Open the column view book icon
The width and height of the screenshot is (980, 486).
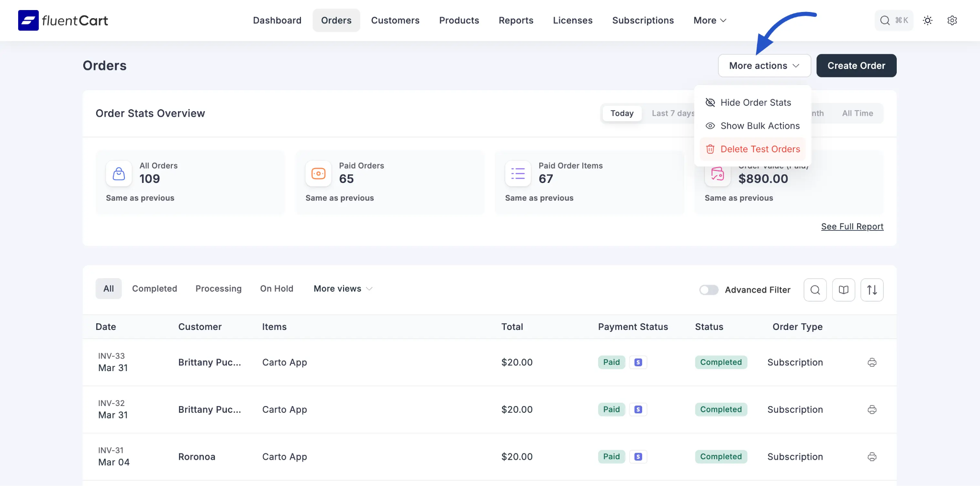pos(843,290)
